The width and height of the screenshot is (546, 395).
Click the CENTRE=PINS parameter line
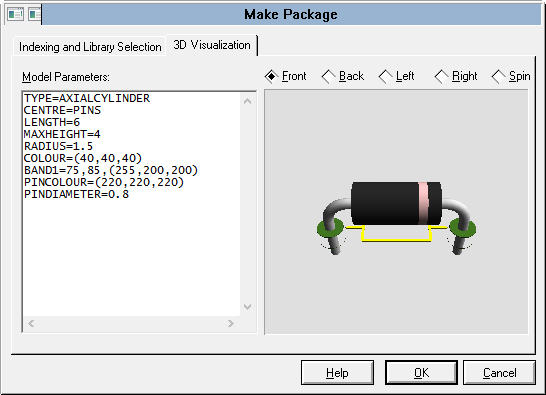pyautogui.click(x=62, y=110)
